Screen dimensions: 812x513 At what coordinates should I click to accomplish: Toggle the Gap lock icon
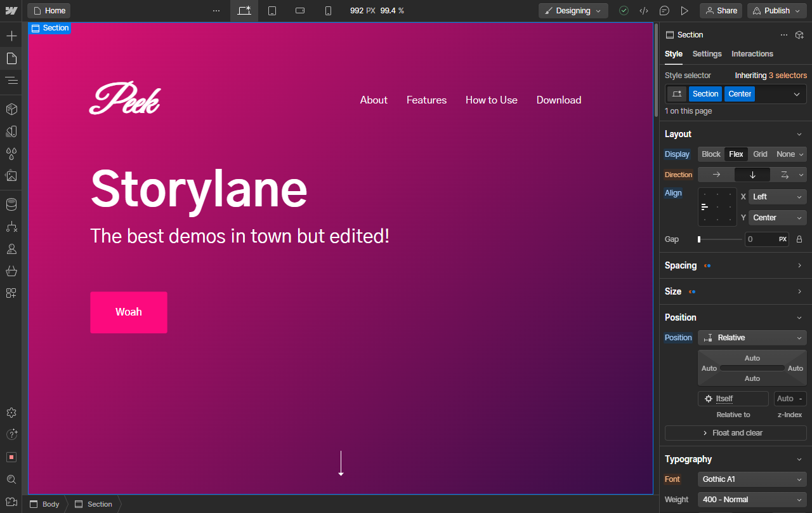[799, 239]
